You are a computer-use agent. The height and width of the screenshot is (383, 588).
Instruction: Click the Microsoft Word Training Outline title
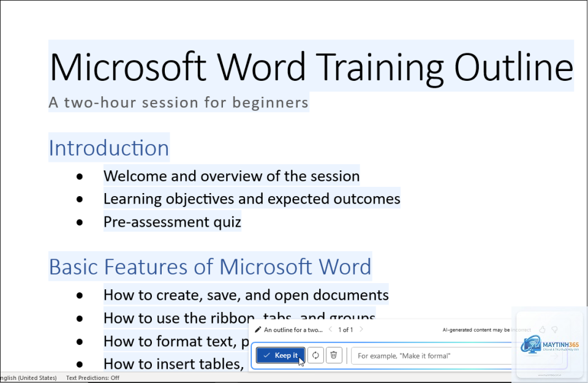click(311, 67)
